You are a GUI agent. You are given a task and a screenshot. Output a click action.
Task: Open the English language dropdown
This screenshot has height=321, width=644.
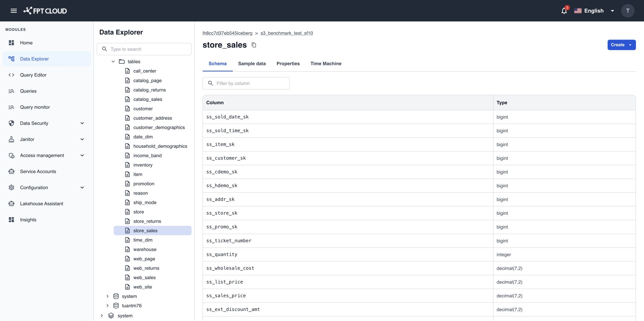(x=594, y=11)
